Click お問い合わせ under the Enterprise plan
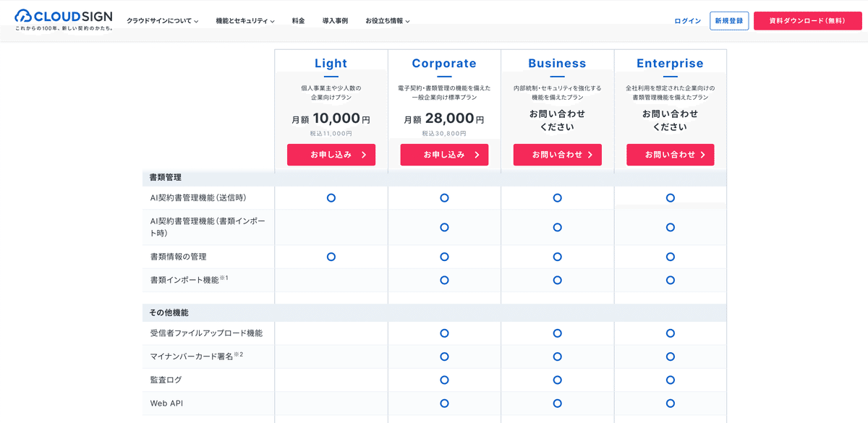Image resolution: width=868 pixels, height=423 pixels. point(671,155)
